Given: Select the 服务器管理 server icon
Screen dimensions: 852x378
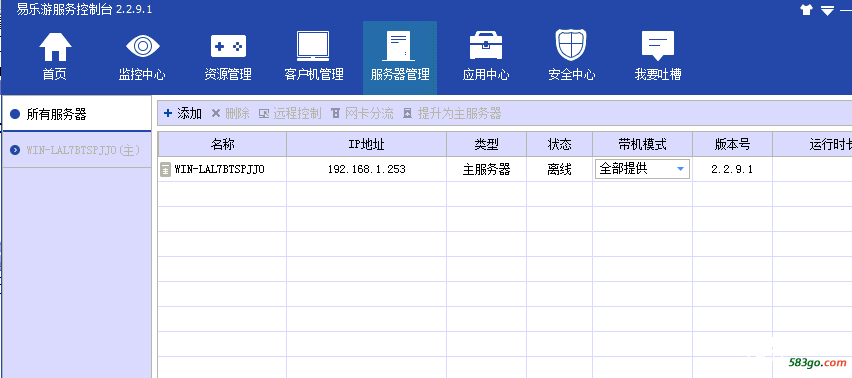Looking at the screenshot, I should pyautogui.click(x=399, y=46).
